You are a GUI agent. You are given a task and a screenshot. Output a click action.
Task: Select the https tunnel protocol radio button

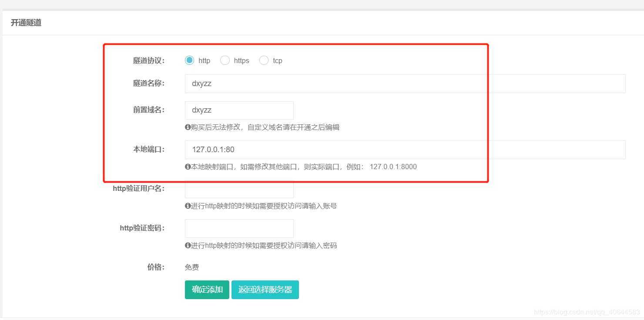click(225, 60)
